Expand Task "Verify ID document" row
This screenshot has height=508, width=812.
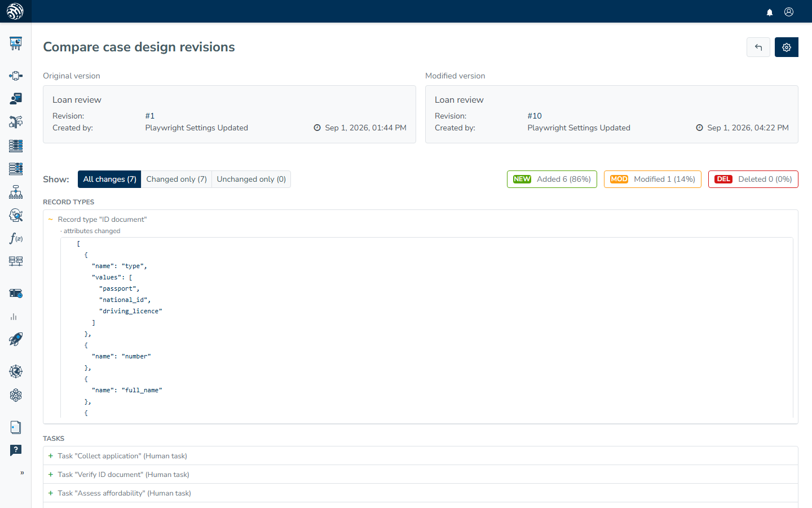coord(421,475)
